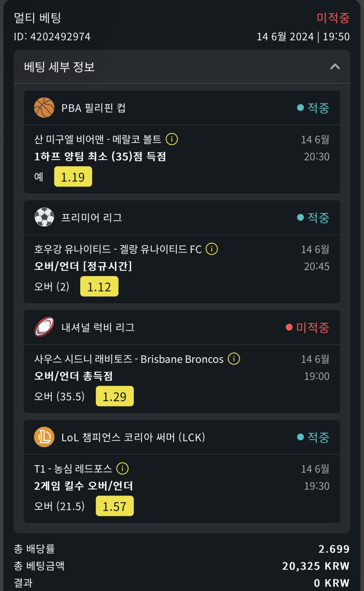The width and height of the screenshot is (364, 591).
Task: Click the 미적중 status on rugby bet
Action: (312, 327)
